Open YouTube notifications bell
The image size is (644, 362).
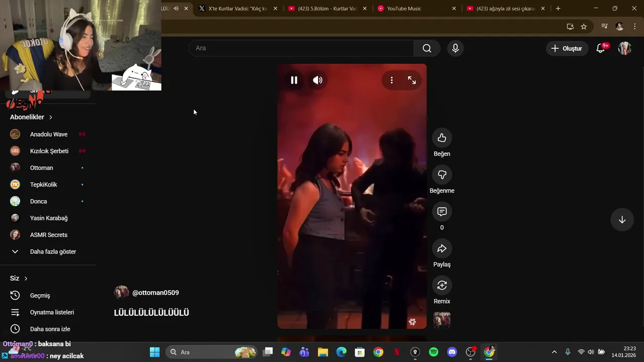coord(601,48)
